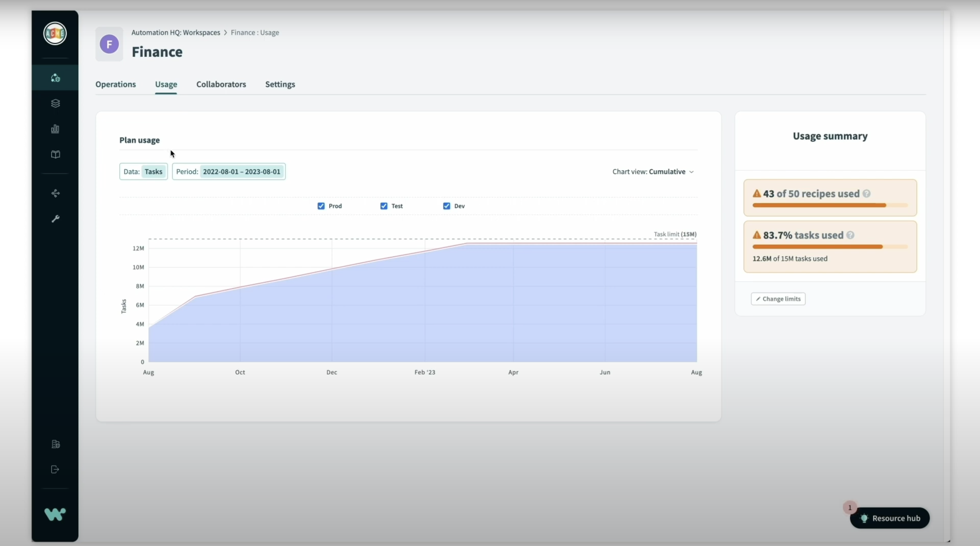
Task: Select the layers (recipes) icon in sidebar
Action: click(x=55, y=103)
